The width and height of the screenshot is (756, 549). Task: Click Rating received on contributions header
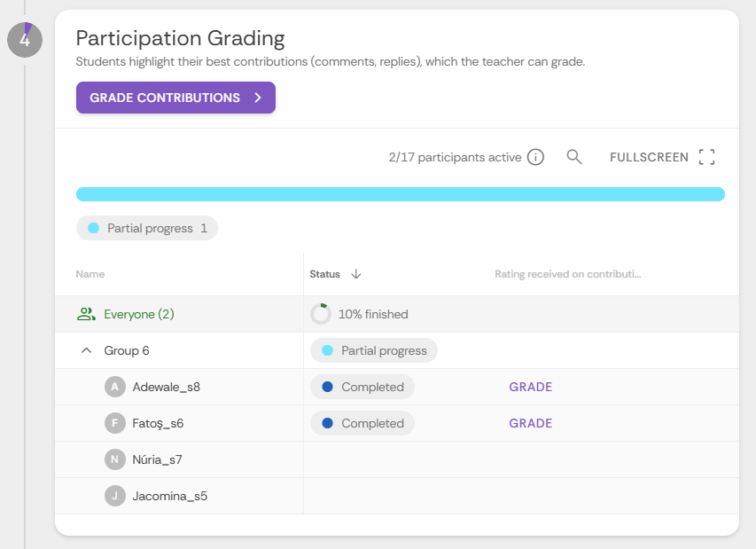[x=568, y=274]
